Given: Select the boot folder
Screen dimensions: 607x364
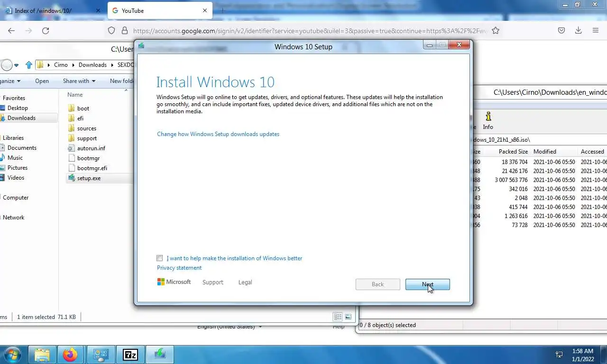Looking at the screenshot, I should coord(83,109).
